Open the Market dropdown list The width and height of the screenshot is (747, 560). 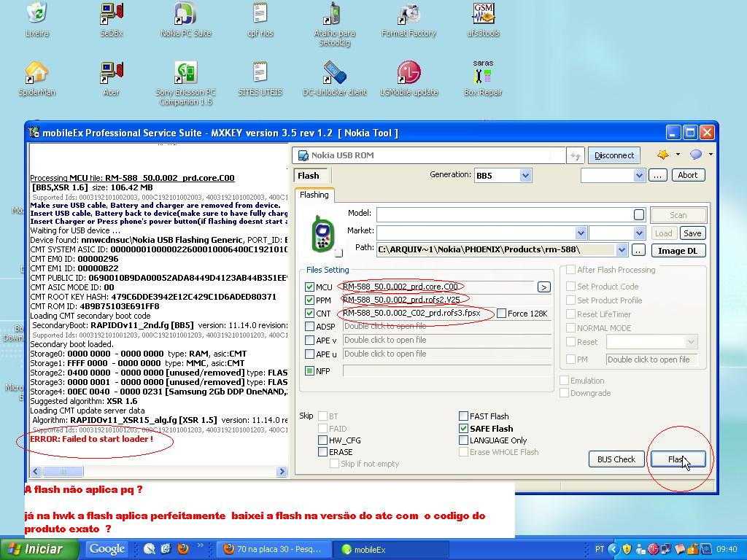pyautogui.click(x=580, y=233)
